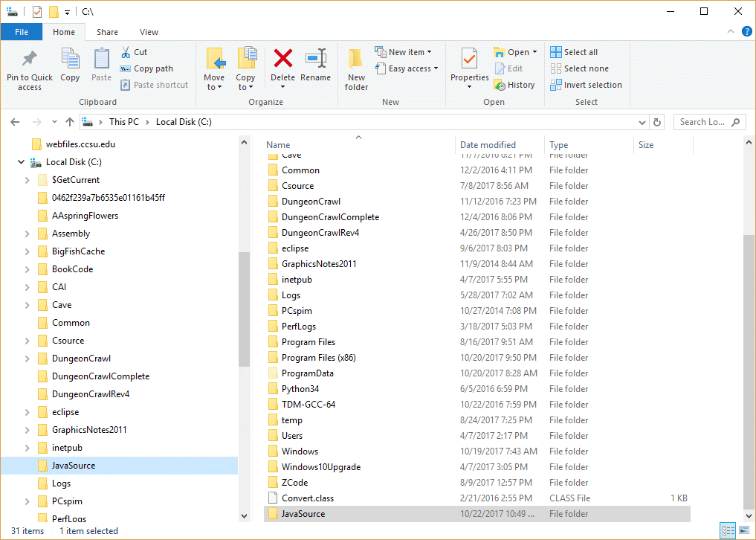Click the Cut scissors icon
This screenshot has width=756, height=540.
click(126, 52)
